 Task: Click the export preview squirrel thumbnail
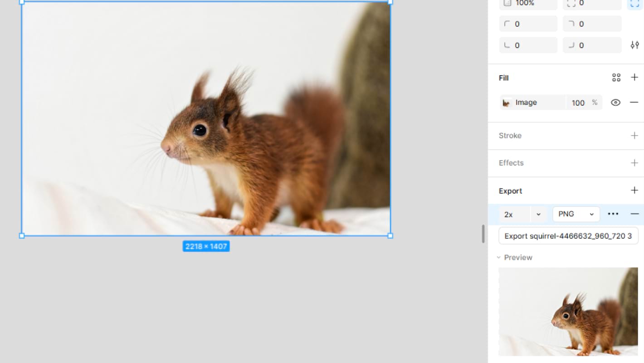click(568, 312)
